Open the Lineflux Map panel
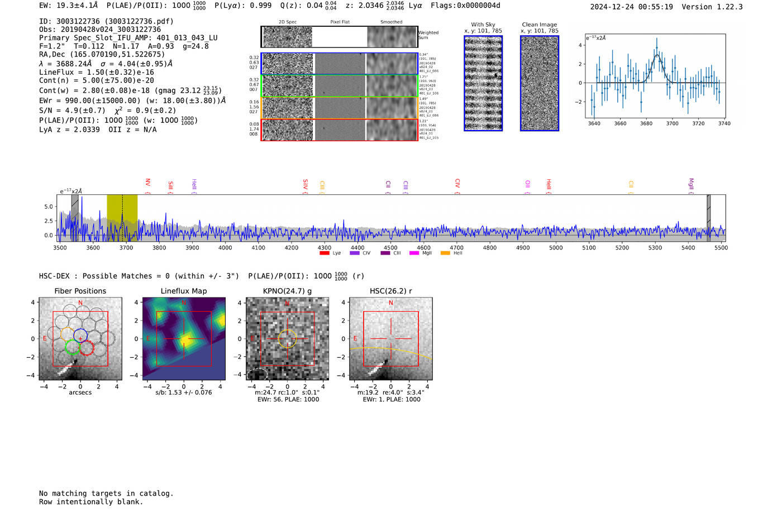 (x=184, y=339)
